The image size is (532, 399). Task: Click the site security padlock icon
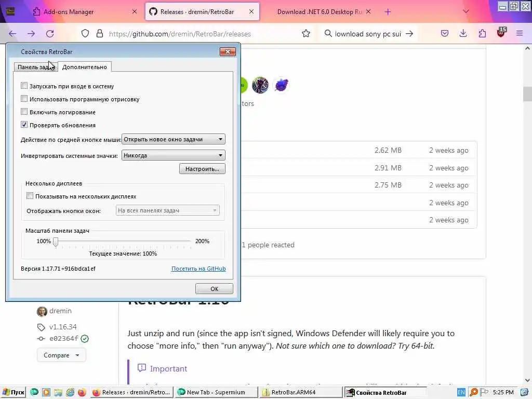[99, 34]
